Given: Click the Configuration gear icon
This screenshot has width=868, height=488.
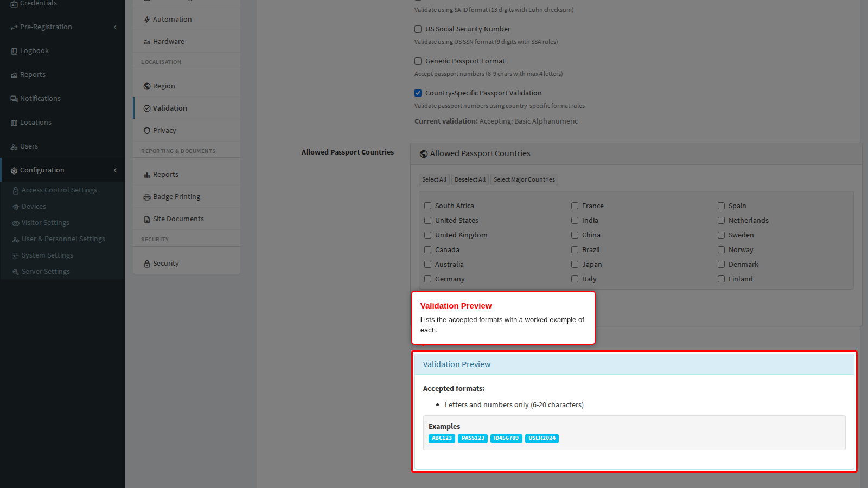Looking at the screenshot, I should (x=14, y=170).
